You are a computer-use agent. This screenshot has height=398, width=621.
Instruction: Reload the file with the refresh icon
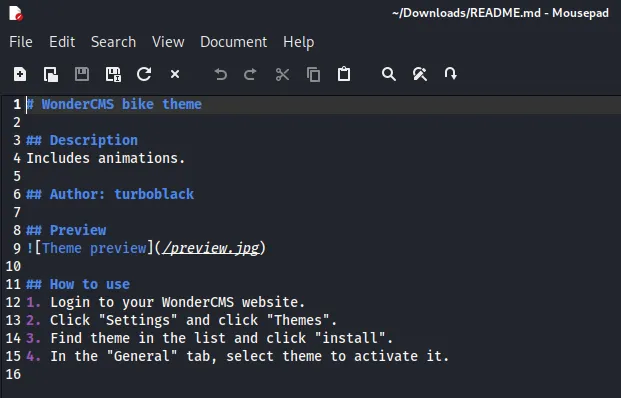click(144, 74)
